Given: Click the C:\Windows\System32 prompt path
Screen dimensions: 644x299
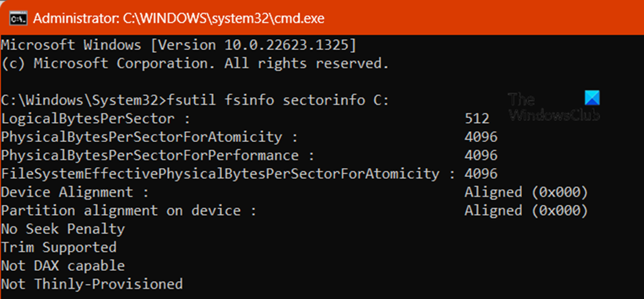Looking at the screenshot, I should [83, 100].
